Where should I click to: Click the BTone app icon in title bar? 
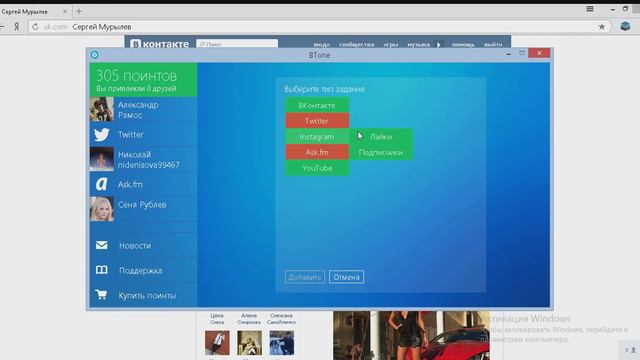point(95,55)
